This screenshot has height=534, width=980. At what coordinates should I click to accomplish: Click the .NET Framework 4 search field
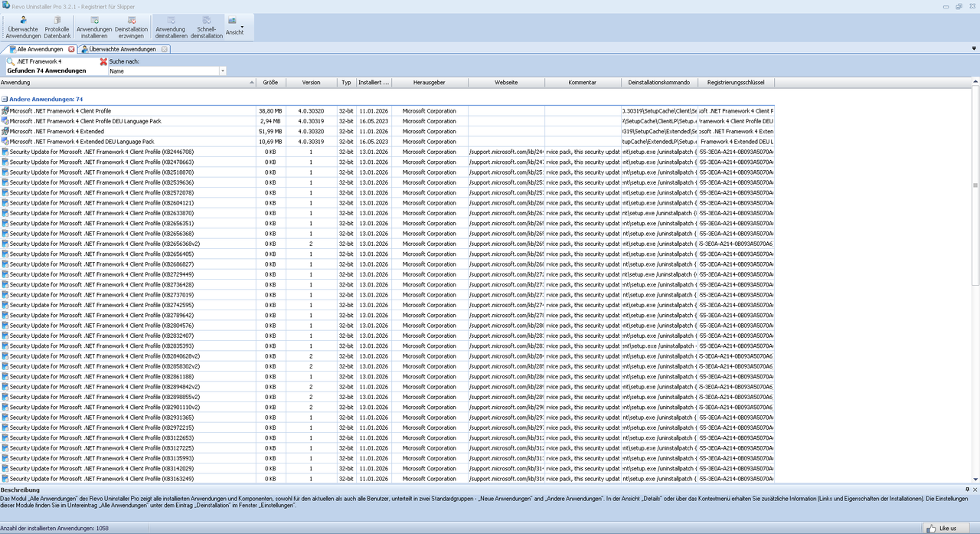pos(56,61)
